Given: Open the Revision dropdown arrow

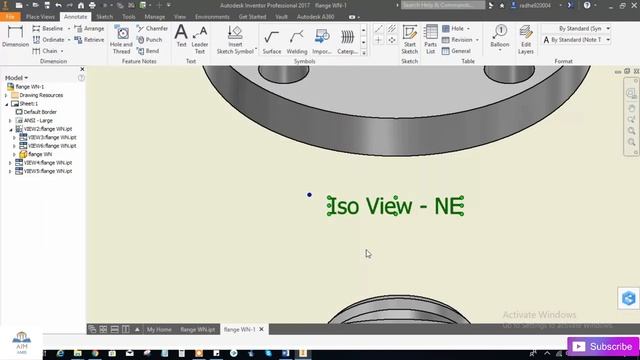Looking at the screenshot, I should 477,40.
